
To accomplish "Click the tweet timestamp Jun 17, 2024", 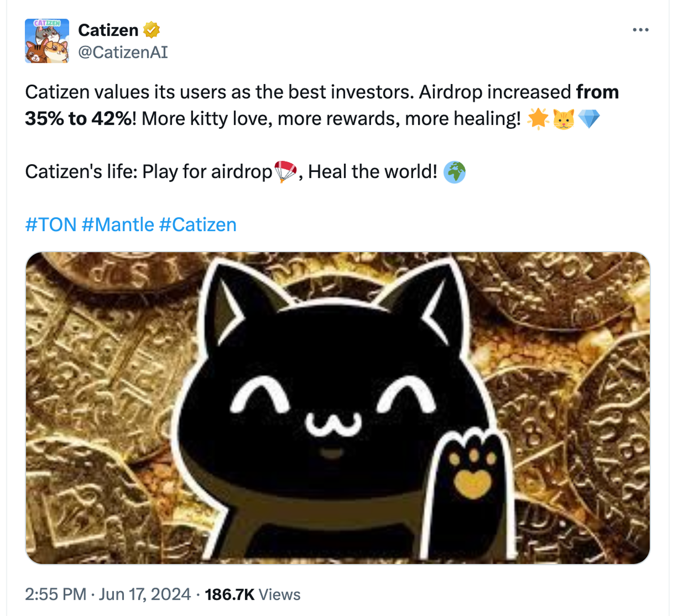I will 145,595.
